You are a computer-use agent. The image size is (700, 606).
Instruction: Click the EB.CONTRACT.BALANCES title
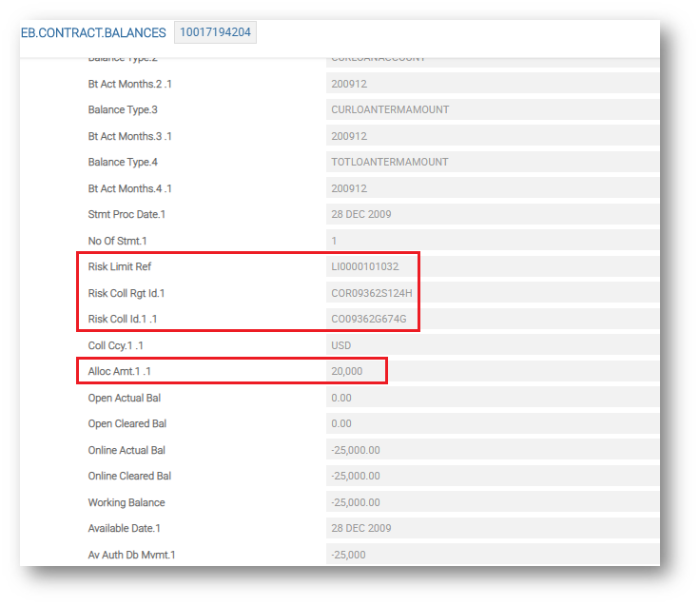pos(93,33)
